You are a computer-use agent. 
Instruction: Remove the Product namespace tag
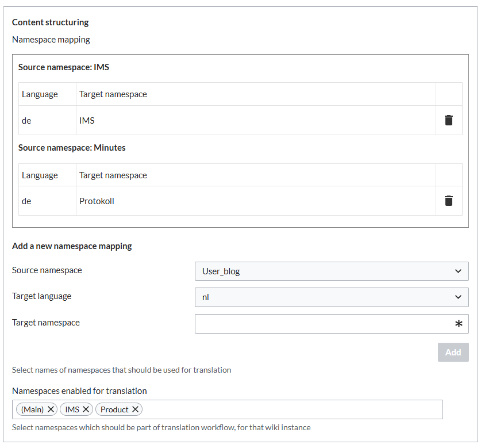click(x=135, y=409)
